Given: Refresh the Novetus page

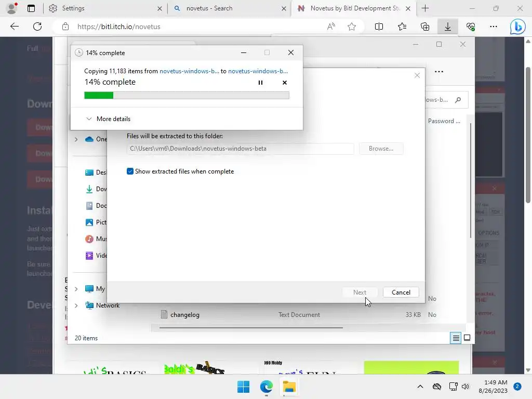Looking at the screenshot, I should pos(37,26).
